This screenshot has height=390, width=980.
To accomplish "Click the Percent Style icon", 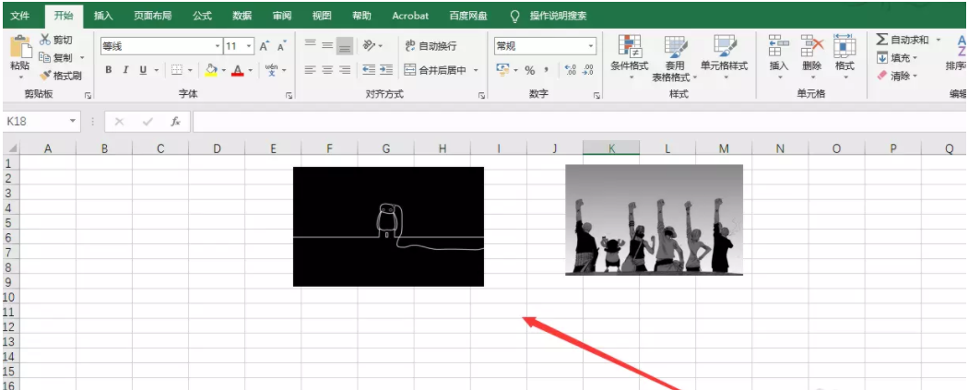I will point(529,70).
